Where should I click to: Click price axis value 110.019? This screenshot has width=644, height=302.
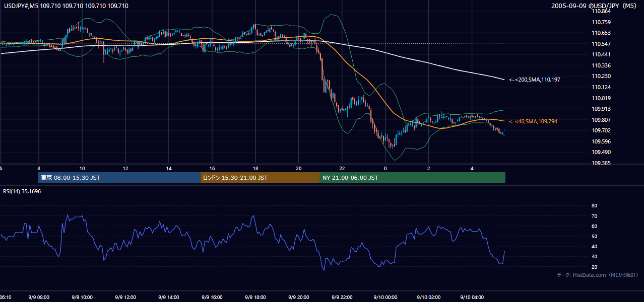602,98
